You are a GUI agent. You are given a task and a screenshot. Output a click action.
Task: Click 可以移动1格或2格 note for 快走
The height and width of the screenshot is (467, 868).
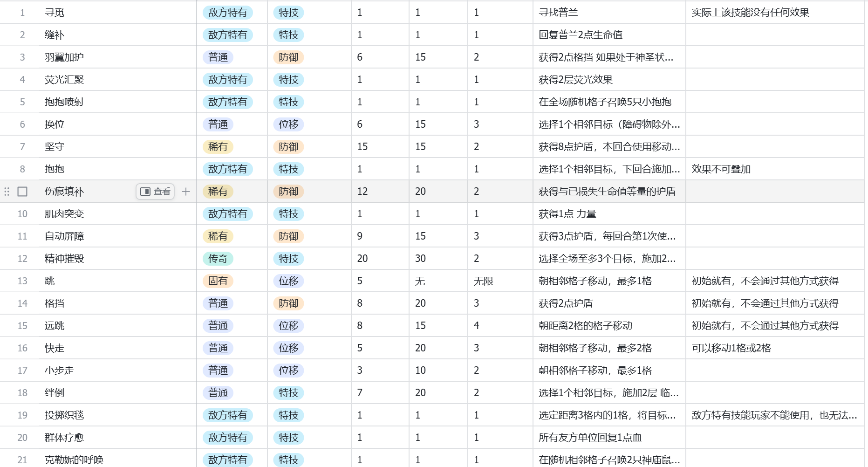point(731,348)
